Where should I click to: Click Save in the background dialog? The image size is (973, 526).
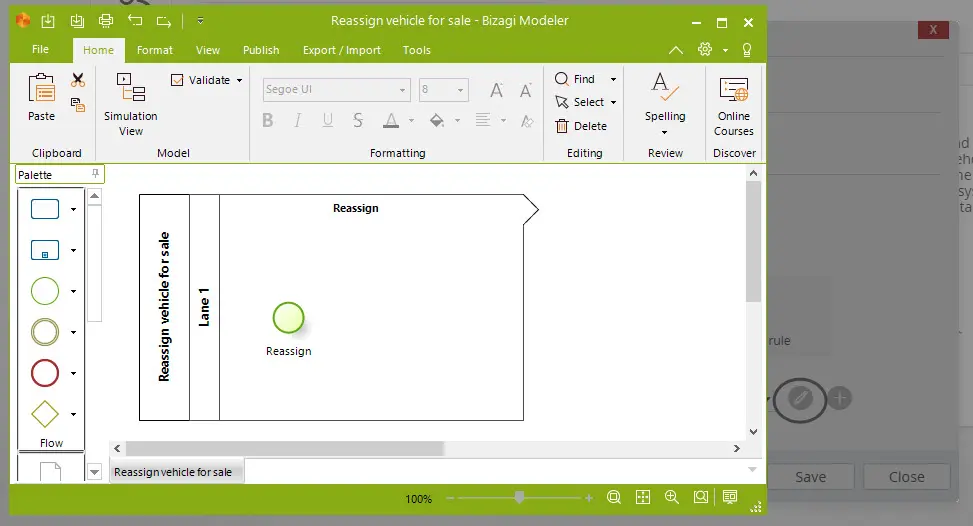[x=810, y=477]
